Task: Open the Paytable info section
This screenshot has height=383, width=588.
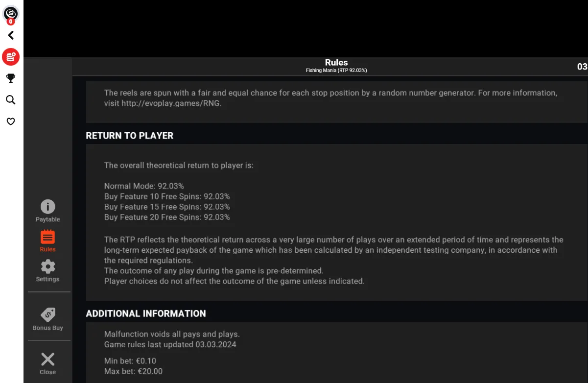Action: coord(47,211)
